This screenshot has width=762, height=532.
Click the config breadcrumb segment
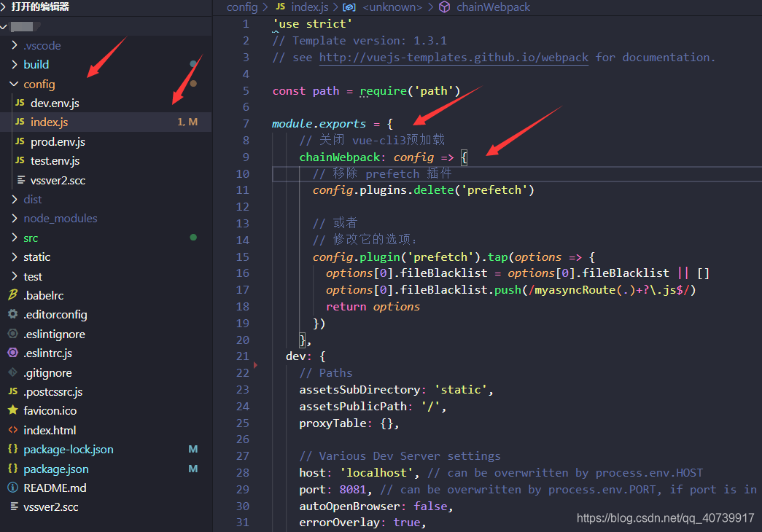tap(242, 7)
